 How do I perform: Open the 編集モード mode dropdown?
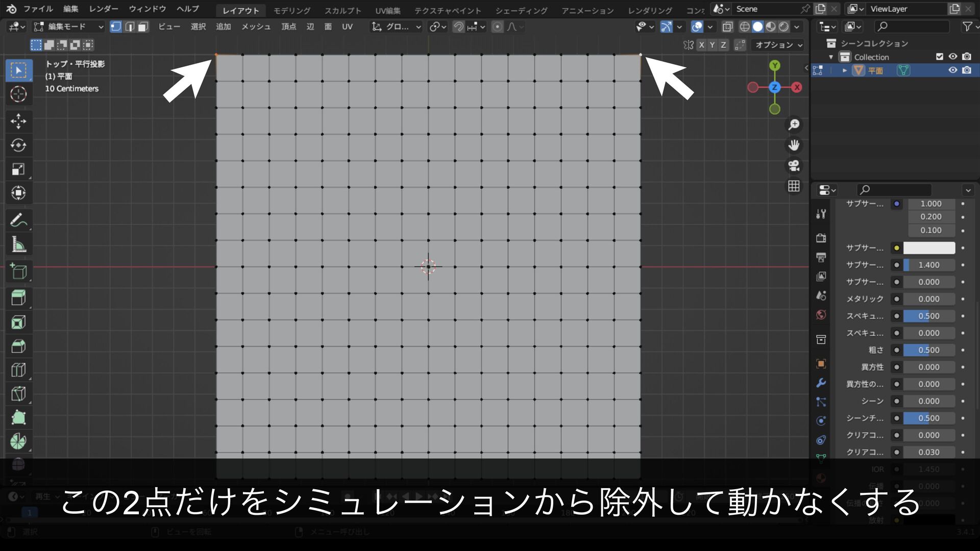(68, 27)
